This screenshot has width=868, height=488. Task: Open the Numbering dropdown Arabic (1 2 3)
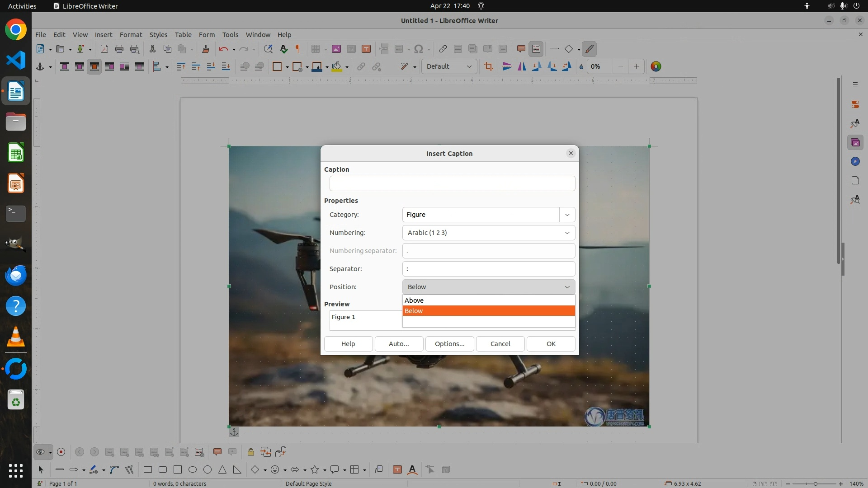tap(488, 233)
